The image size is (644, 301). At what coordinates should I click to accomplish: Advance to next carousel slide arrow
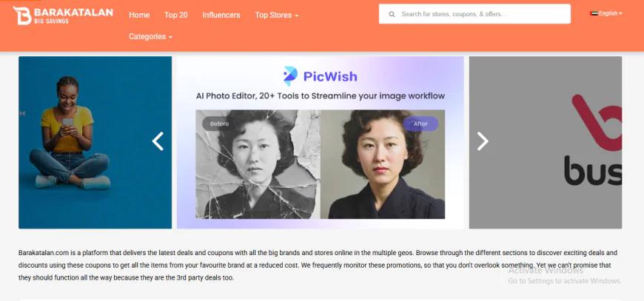[x=483, y=141]
